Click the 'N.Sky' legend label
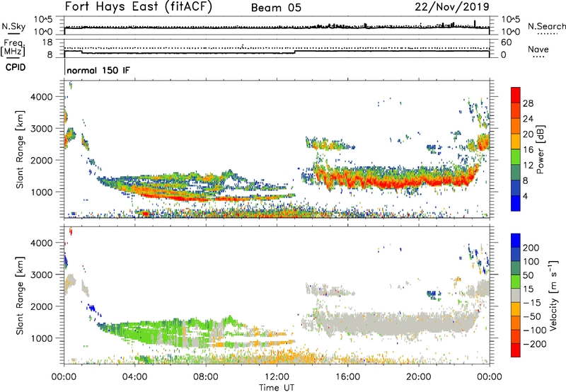This screenshot has width=566, height=392. coord(13,26)
